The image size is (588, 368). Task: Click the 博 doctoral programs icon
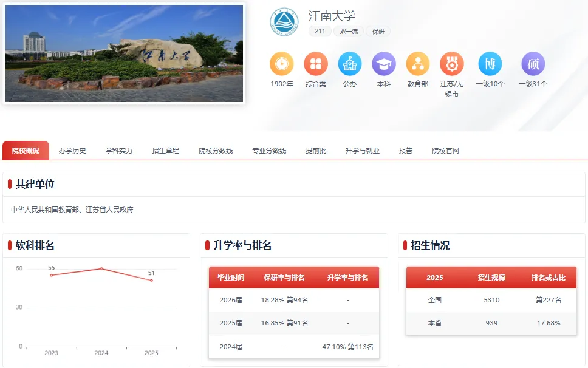click(x=490, y=64)
